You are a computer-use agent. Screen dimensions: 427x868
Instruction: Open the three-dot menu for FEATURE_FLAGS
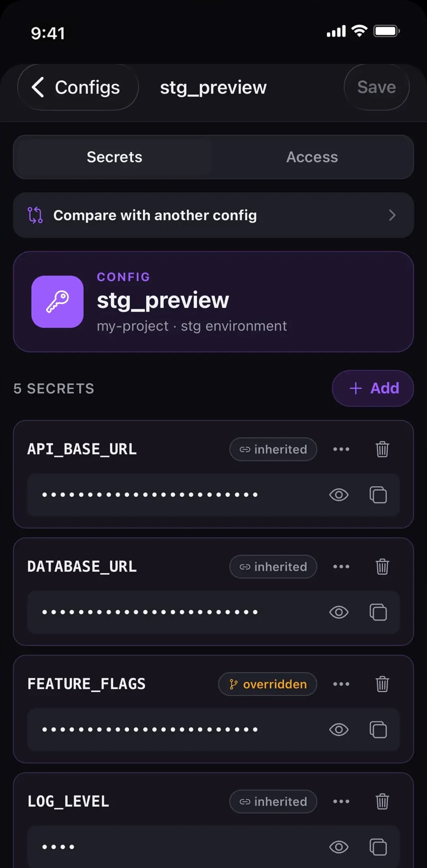[x=341, y=684]
